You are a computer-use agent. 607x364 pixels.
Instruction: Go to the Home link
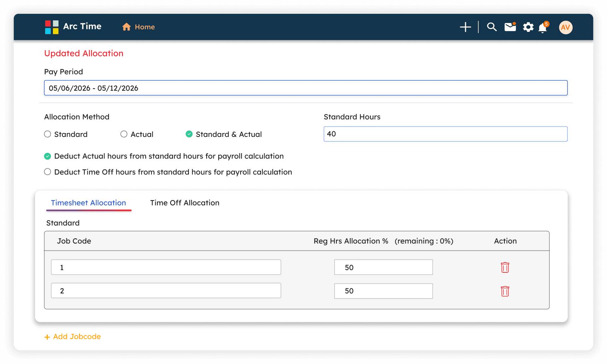(x=145, y=27)
